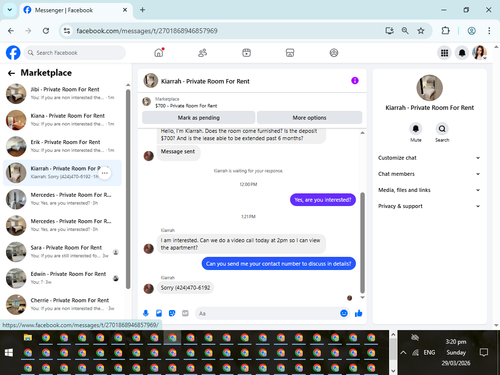Open the Jibi - Private Room For Rent chat

[x=62, y=93]
